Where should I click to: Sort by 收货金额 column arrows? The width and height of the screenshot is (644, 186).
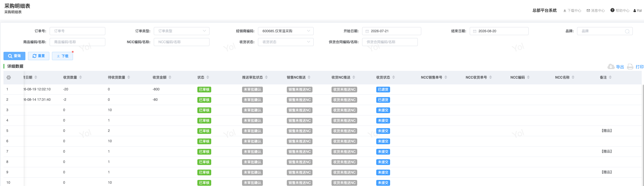coord(170,77)
